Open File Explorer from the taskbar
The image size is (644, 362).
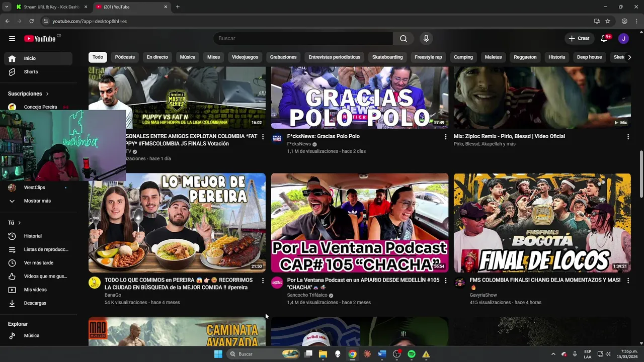323,354
